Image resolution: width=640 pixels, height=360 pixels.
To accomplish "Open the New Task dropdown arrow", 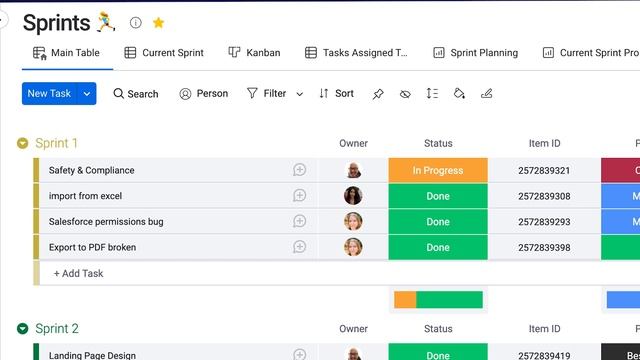I will [87, 94].
